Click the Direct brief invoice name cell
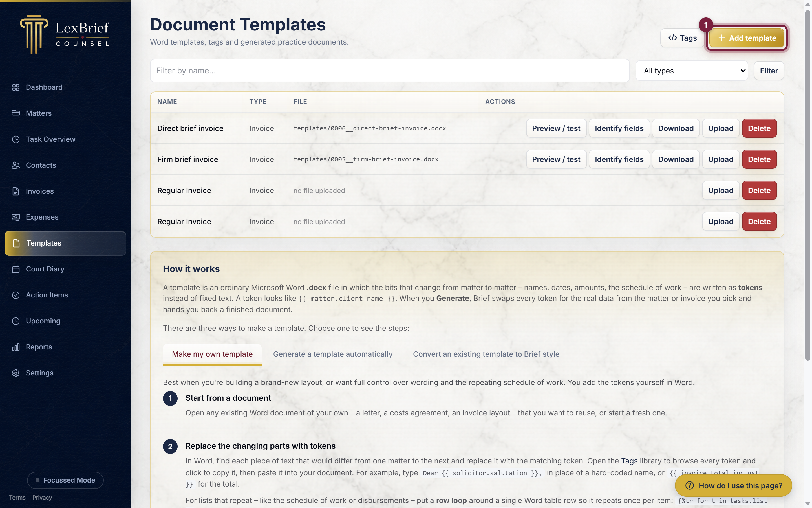The width and height of the screenshot is (812, 508). (190, 128)
